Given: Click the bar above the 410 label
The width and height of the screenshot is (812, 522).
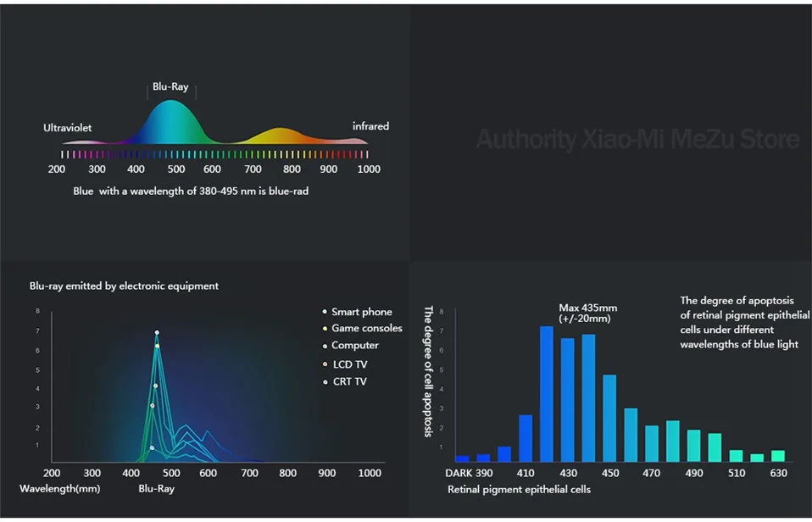Looking at the screenshot, I should [x=526, y=439].
